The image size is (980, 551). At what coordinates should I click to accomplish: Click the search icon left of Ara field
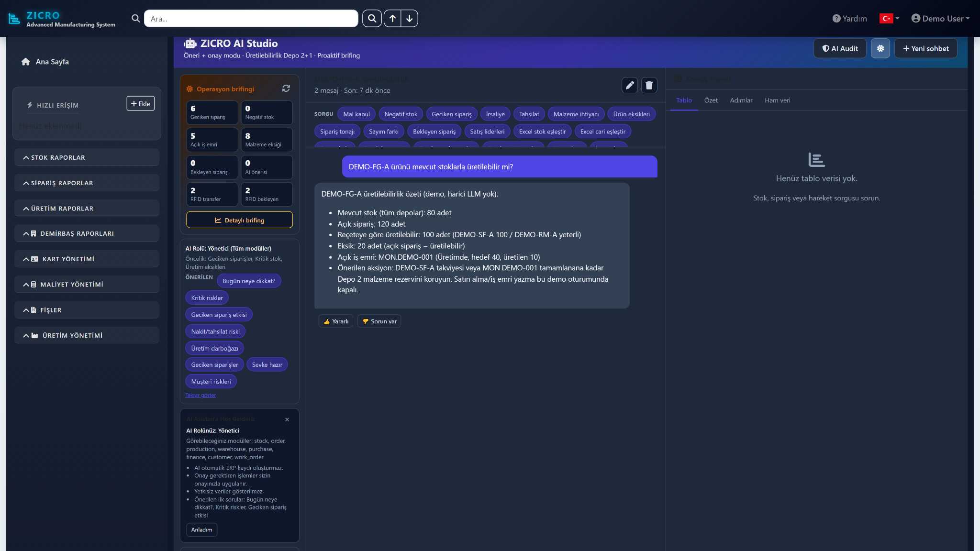(136, 19)
